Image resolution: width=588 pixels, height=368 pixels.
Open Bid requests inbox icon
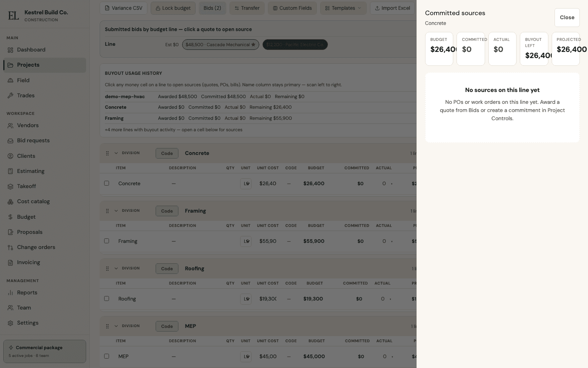11,141
